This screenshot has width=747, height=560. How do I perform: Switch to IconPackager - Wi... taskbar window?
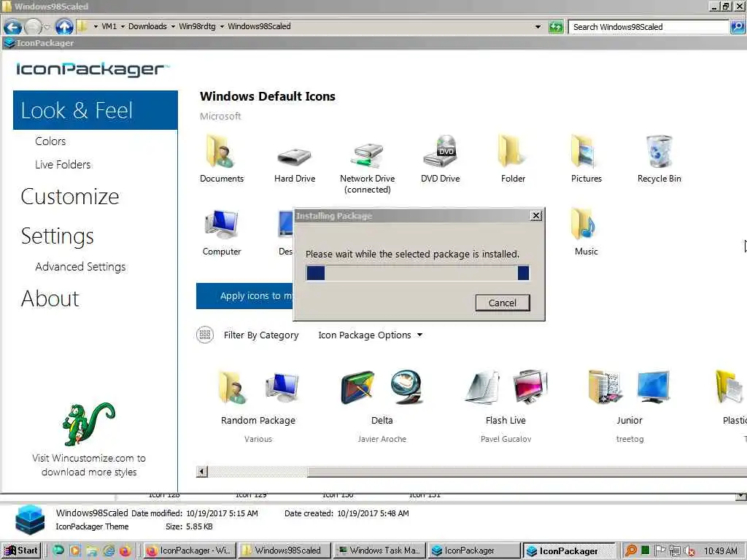pos(189,551)
